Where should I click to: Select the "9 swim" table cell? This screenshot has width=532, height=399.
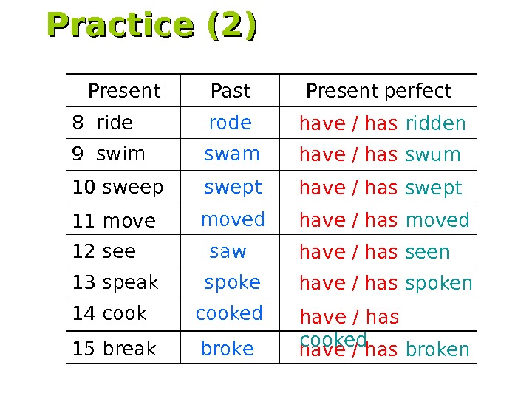tap(109, 154)
